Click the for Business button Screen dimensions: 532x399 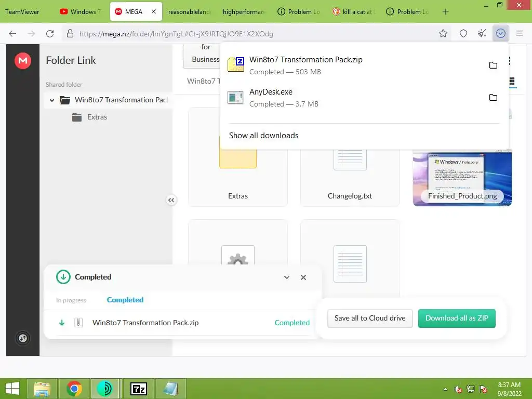click(202, 56)
